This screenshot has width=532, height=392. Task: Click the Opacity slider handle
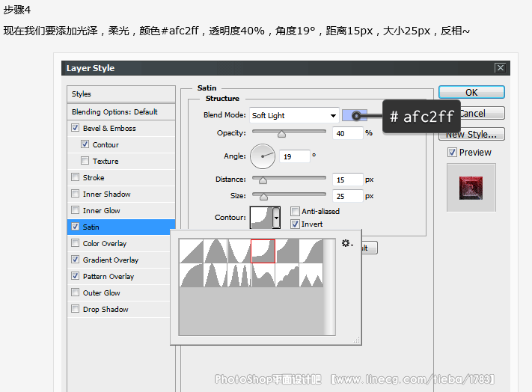pyautogui.click(x=281, y=134)
